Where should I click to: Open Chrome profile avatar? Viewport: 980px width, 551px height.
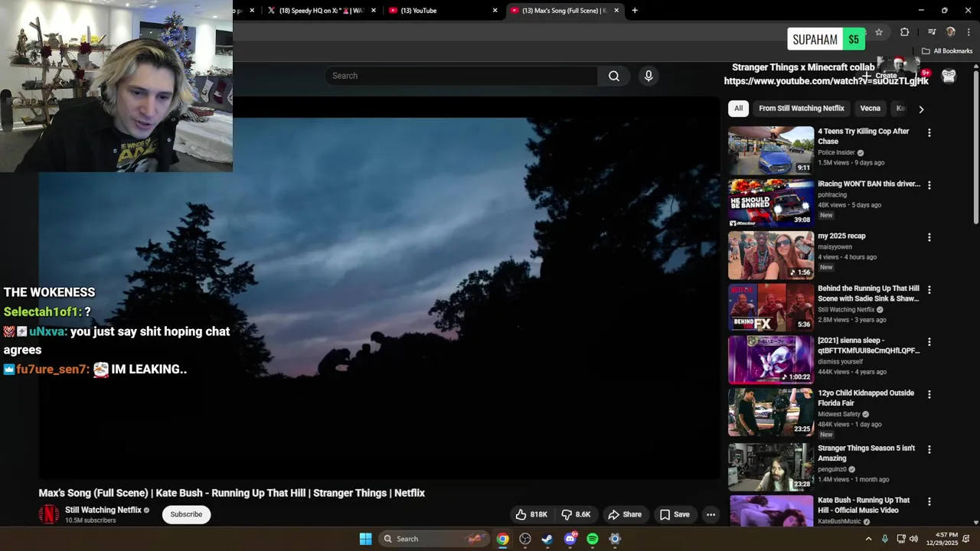pos(951,32)
